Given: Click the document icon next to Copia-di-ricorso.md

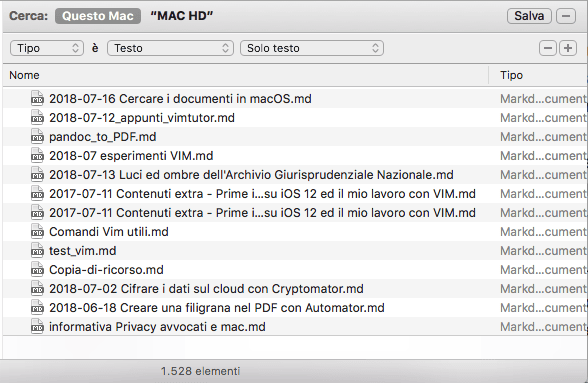Looking at the screenshot, I should (x=37, y=270).
